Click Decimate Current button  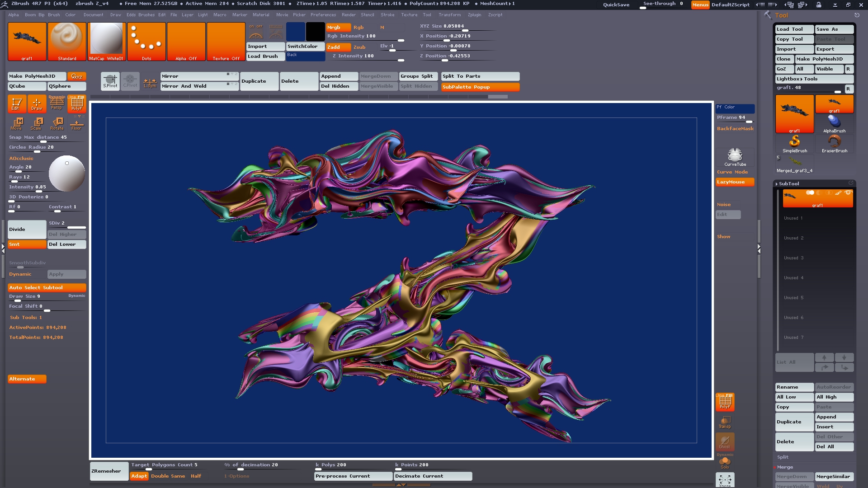(433, 476)
